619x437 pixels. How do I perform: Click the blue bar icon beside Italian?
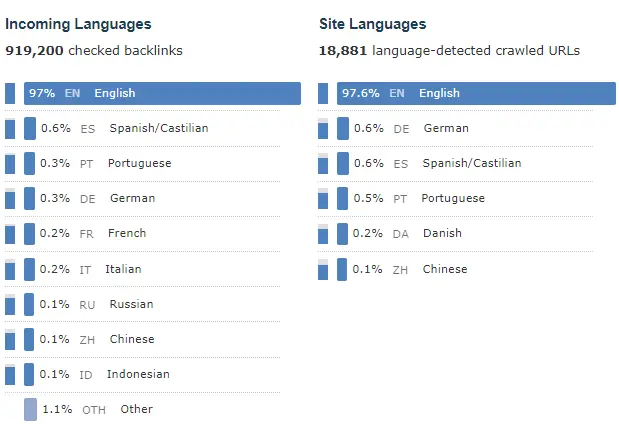[x=29, y=269]
